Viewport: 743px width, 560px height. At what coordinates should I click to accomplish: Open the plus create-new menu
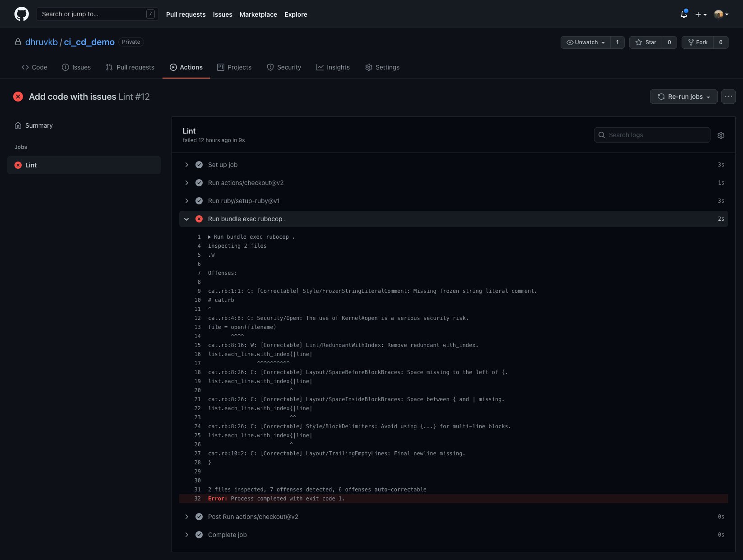coord(701,14)
